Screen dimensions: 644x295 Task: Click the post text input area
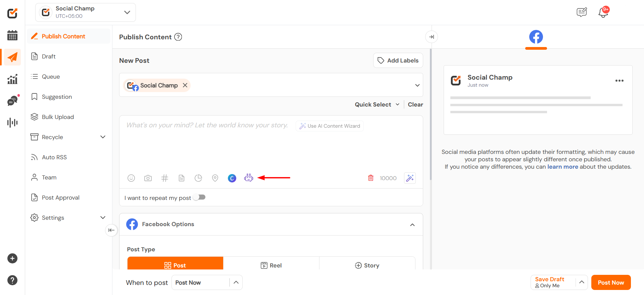click(x=271, y=144)
